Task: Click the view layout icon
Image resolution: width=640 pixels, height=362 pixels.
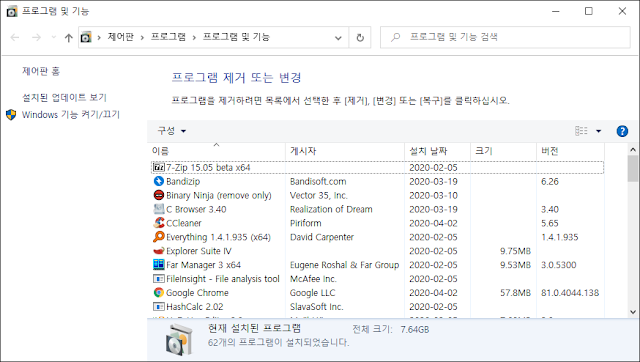Action: pyautogui.click(x=581, y=131)
